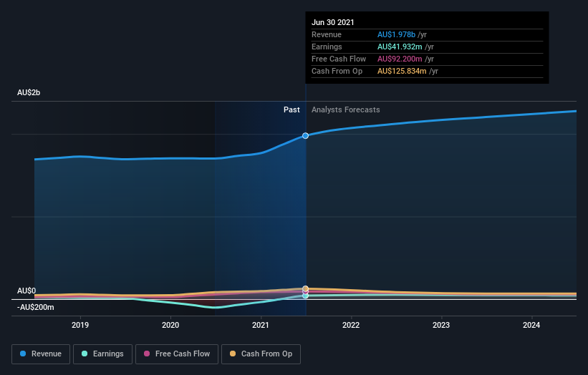
Task: Click the 2022 x-axis label
Action: click(x=351, y=325)
